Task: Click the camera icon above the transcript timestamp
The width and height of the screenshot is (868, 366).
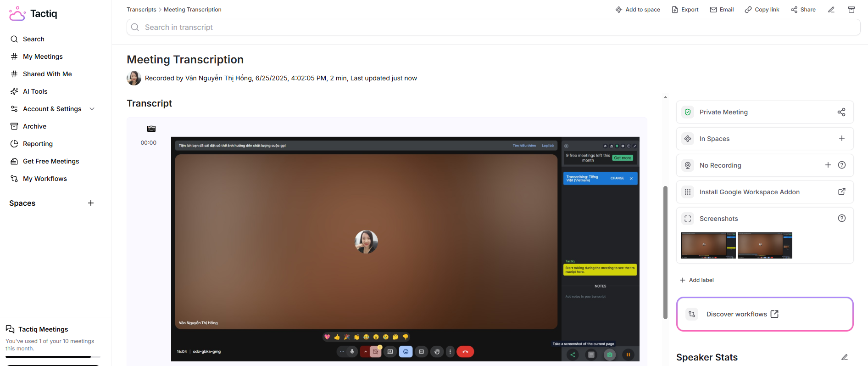Action: point(151,129)
